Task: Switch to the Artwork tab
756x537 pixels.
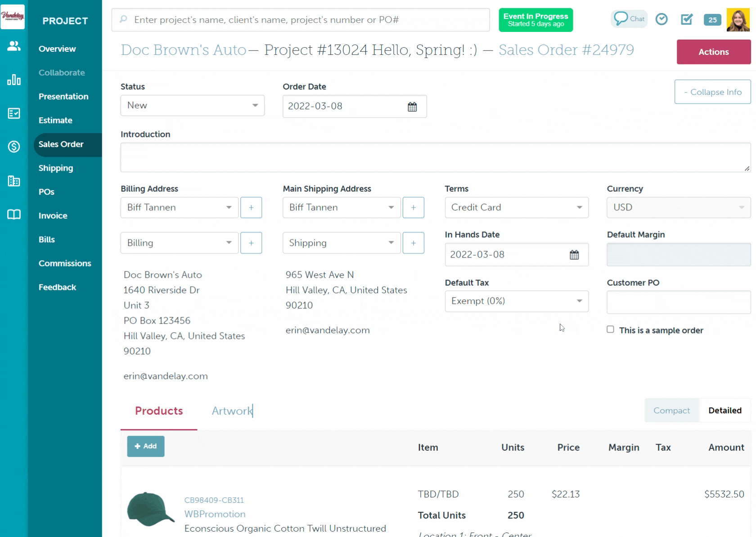Action: (x=232, y=411)
